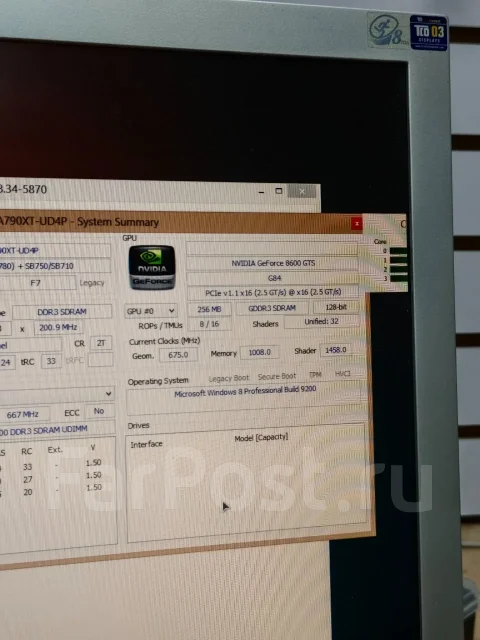Viewport: 480px width, 640px height.
Task: Close the System Summary window
Action: tap(356, 224)
